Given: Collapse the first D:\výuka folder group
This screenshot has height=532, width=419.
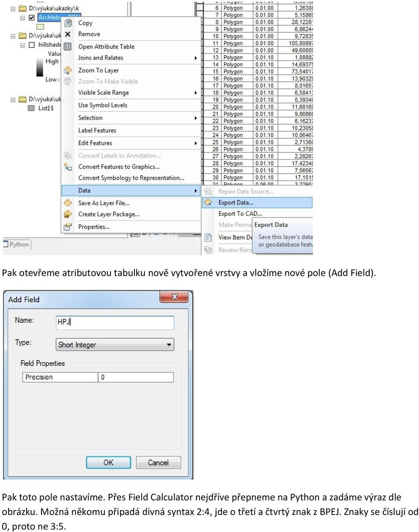Looking at the screenshot, I should pyautogui.click(x=13, y=8).
